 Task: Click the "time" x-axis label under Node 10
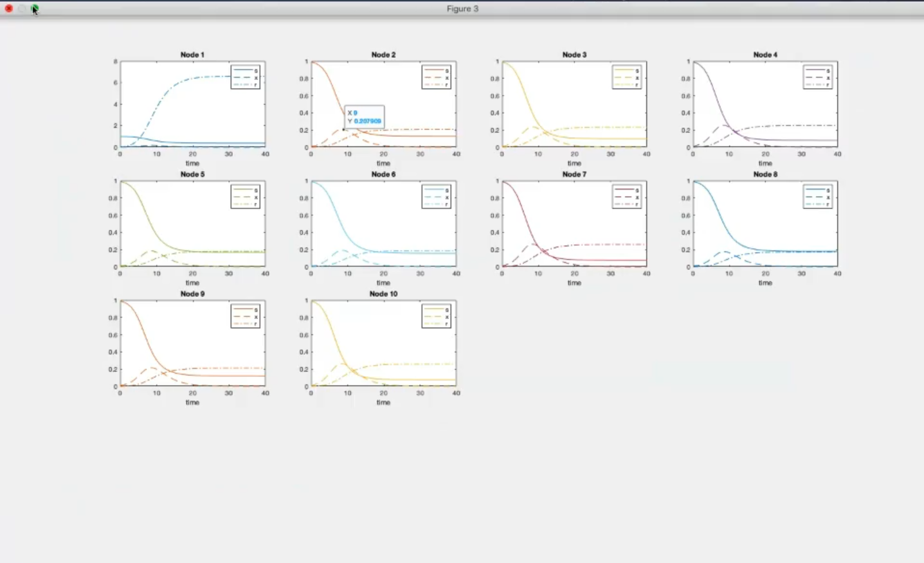tap(383, 402)
